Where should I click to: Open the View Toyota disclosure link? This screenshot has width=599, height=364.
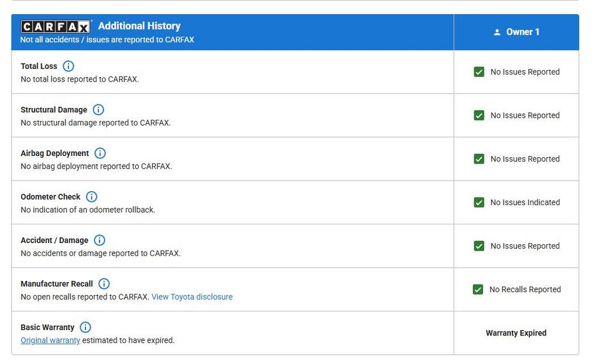click(x=192, y=297)
